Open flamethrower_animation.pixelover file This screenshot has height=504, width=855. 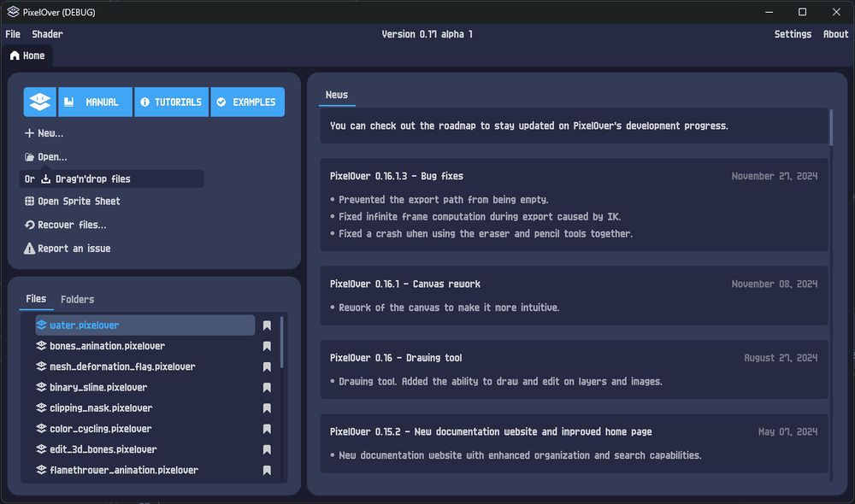pyautogui.click(x=145, y=470)
